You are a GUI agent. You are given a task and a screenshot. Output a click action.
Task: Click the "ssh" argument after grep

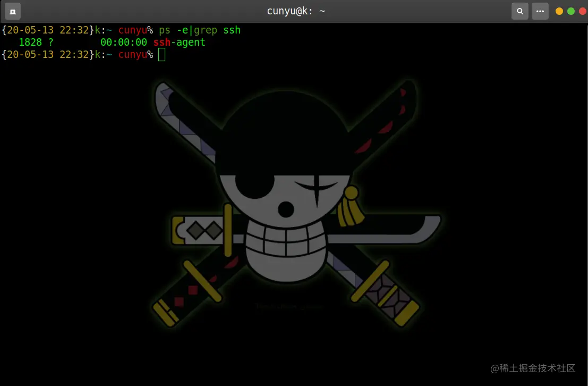pyautogui.click(x=232, y=30)
